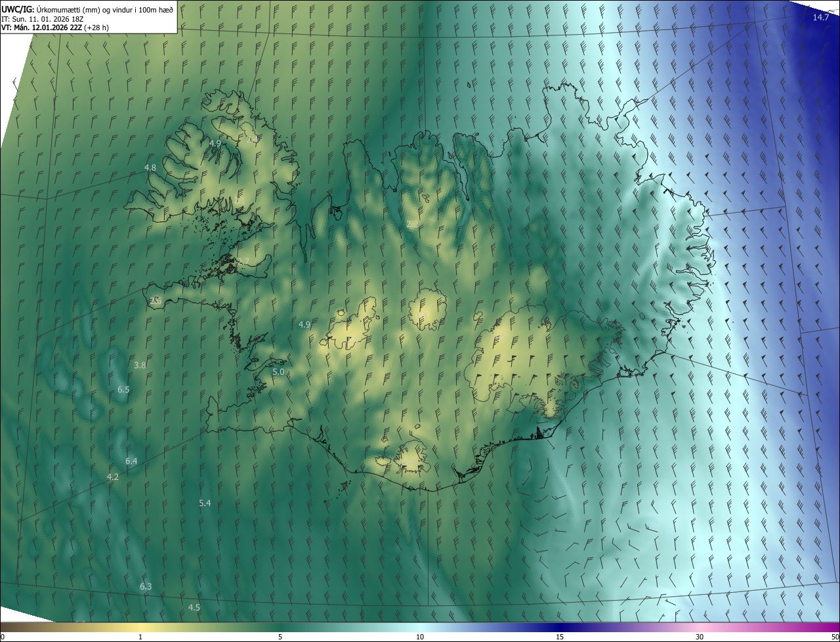Screen dimensions: 840x642
Task: Click the color scale tick labeled 10
Action: [420, 637]
